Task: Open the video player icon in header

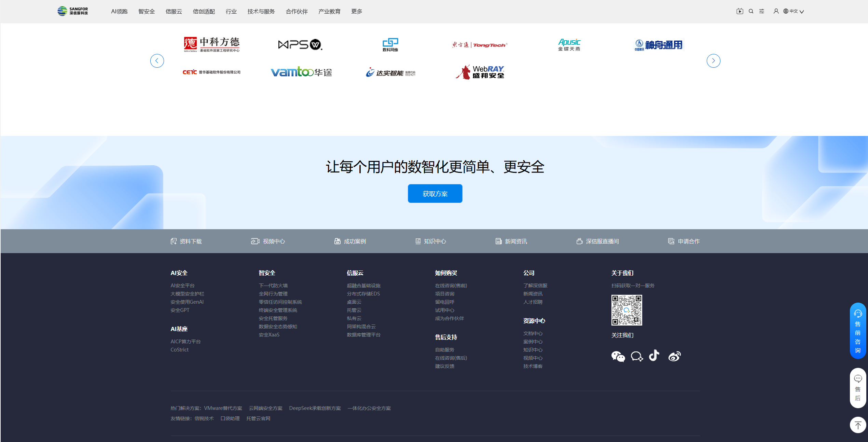Action: pyautogui.click(x=740, y=11)
